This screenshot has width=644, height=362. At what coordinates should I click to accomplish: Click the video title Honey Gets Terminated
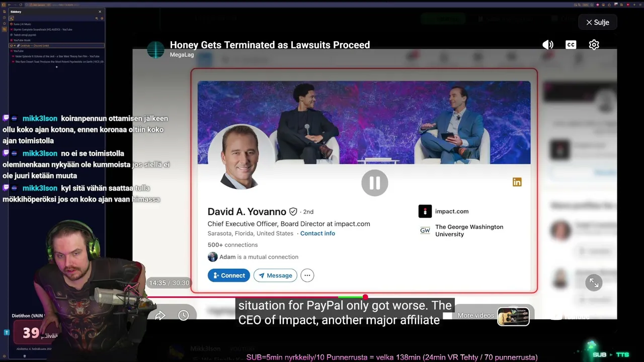pyautogui.click(x=270, y=45)
